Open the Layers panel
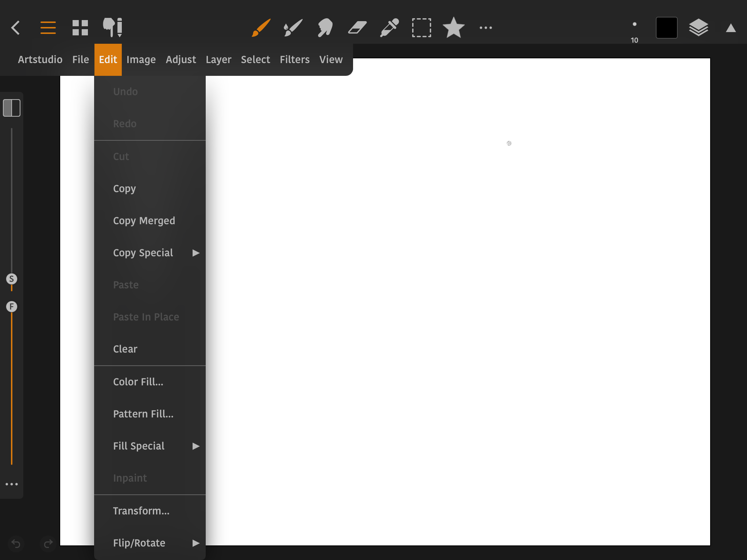 click(698, 28)
